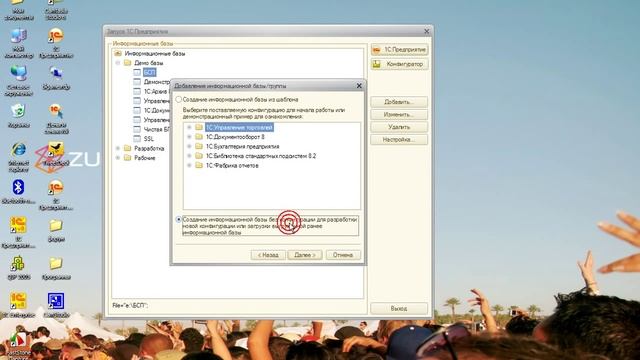The image size is (640, 360).
Task: Select 'Рабочие' group label
Action: tap(145, 158)
